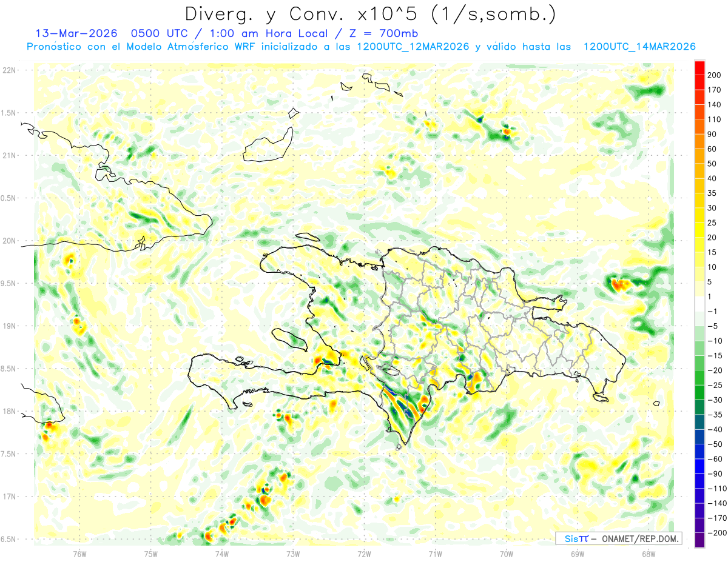Click colorbar value 90 (positive)
Image resolution: width=728 pixels, height=562 pixels.
[712, 134]
